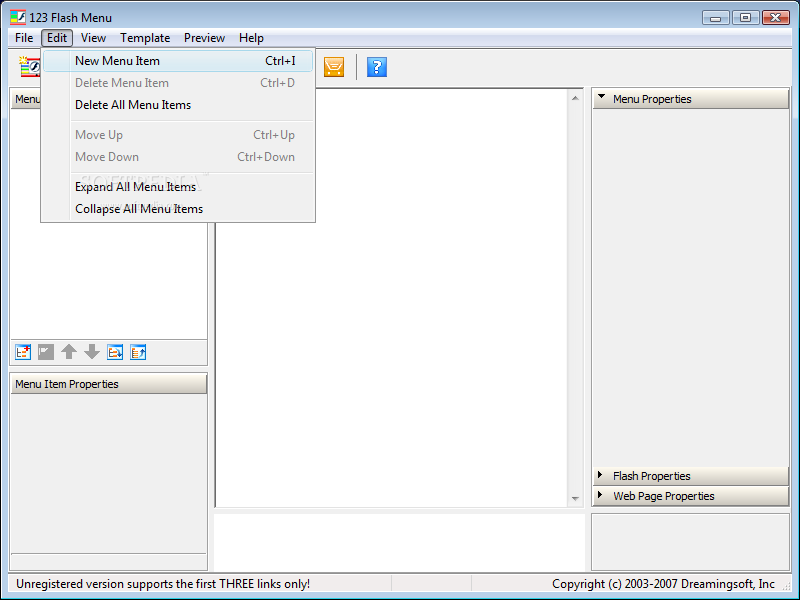Viewport: 800px width, 600px height.
Task: Open help with the blue question mark icon
Action: coord(377,67)
